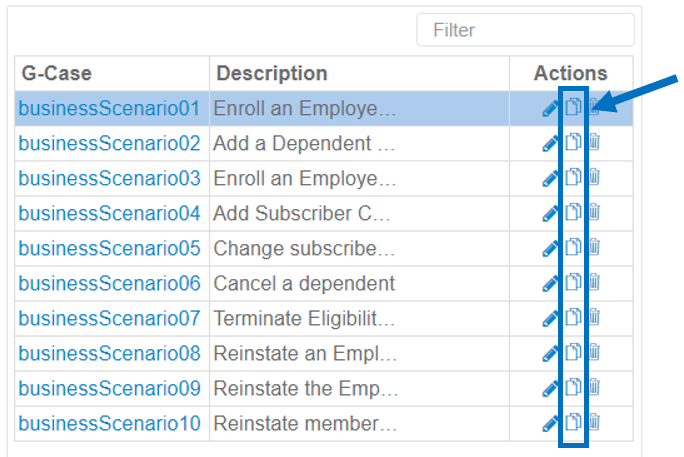This screenshot has height=457, width=684.
Task: Copy businessScenario08 with the copy icon
Action: click(573, 353)
